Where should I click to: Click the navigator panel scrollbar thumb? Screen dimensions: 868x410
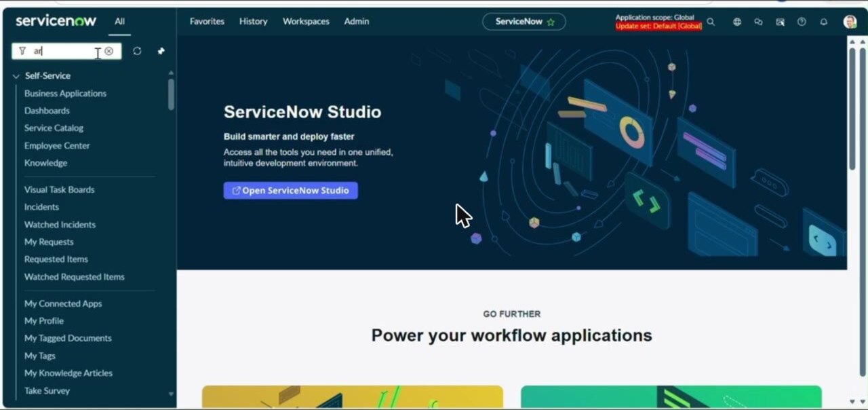click(x=171, y=94)
